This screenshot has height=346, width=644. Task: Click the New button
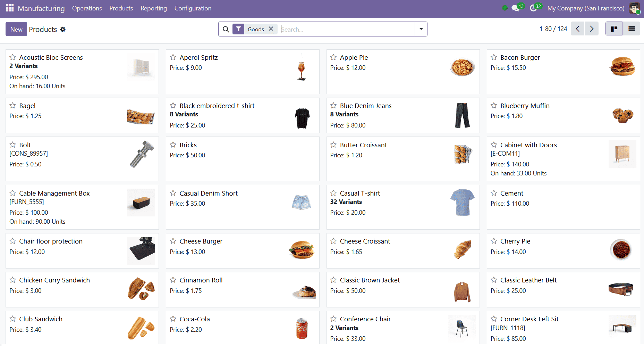click(x=16, y=29)
